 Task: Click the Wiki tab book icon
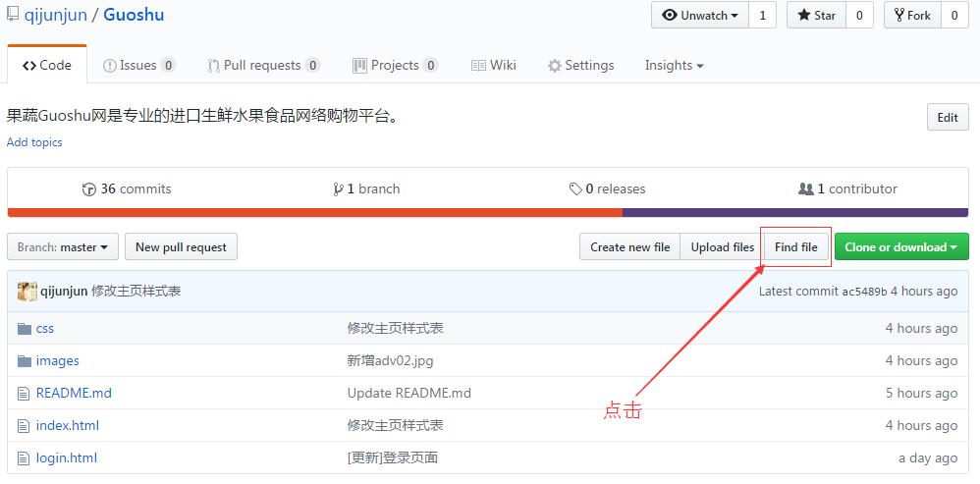tap(478, 66)
